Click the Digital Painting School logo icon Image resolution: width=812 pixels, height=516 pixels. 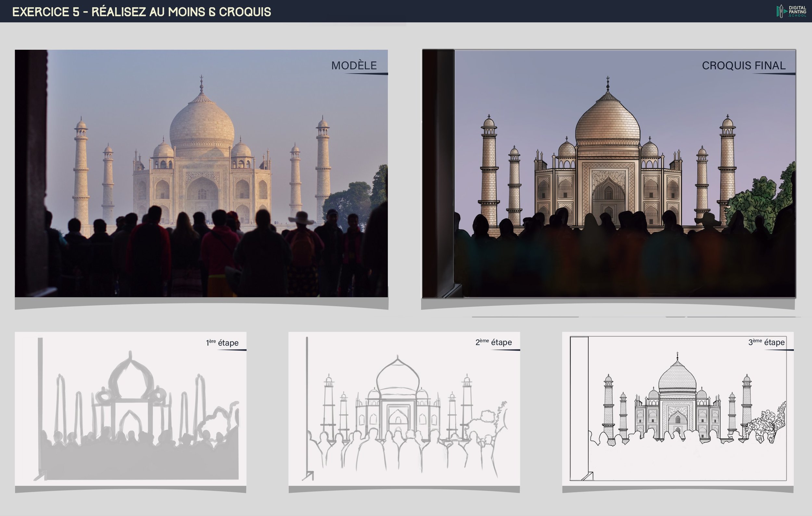[781, 11]
